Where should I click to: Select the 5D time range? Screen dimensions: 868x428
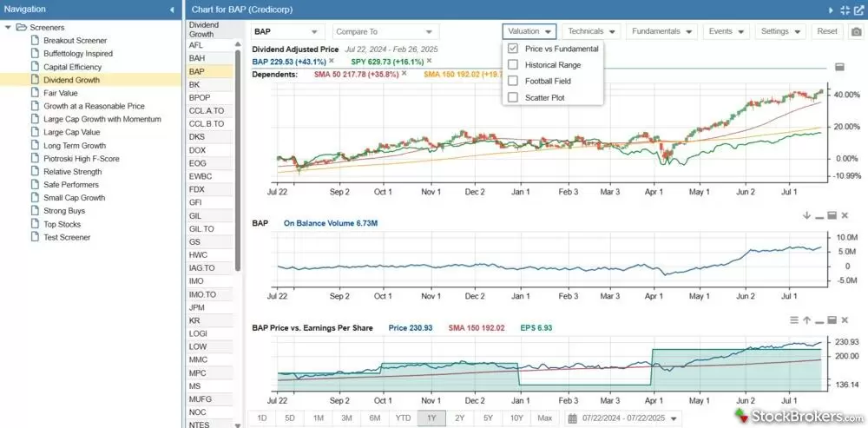pyautogui.click(x=290, y=418)
